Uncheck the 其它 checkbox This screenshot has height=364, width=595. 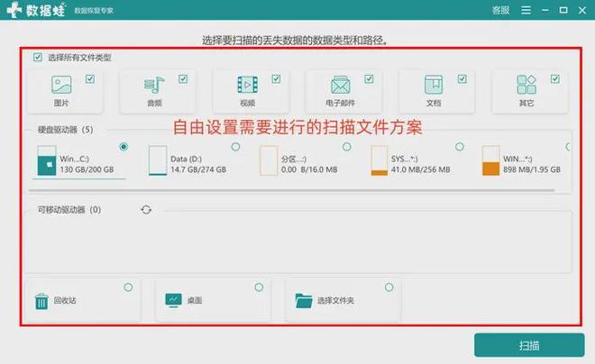tap(555, 79)
